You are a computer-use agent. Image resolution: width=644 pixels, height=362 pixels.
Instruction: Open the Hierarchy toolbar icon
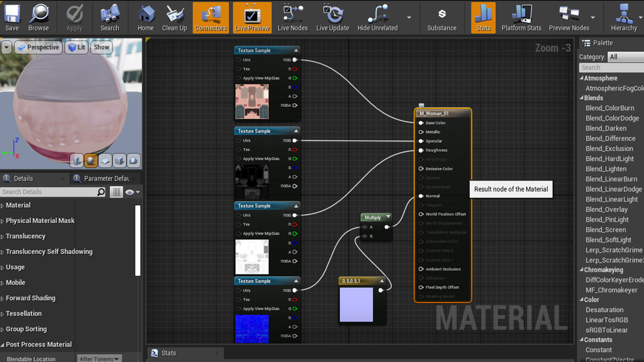tap(624, 17)
